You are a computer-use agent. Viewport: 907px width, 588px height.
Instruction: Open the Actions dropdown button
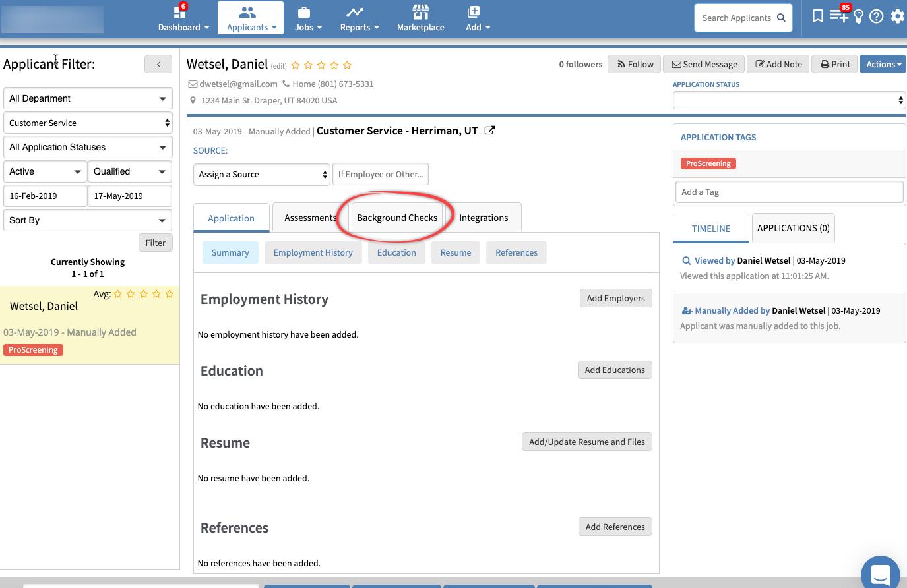[883, 64]
